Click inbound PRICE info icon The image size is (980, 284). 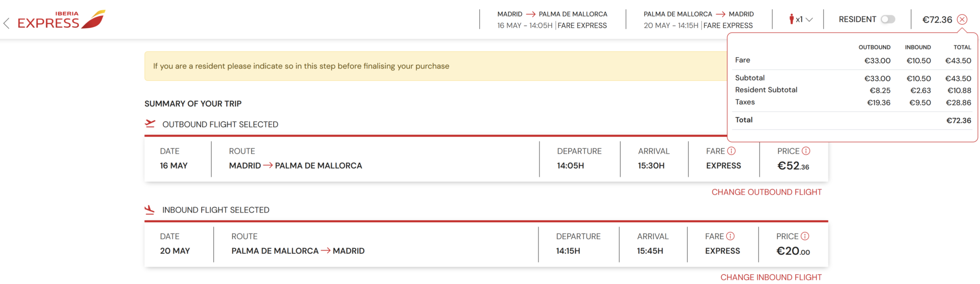pyautogui.click(x=805, y=236)
